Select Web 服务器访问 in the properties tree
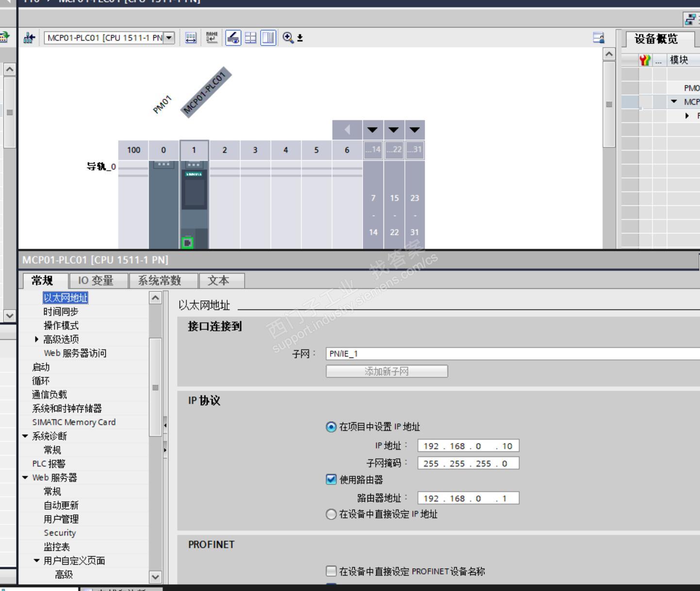This screenshot has width=700, height=591. click(75, 353)
